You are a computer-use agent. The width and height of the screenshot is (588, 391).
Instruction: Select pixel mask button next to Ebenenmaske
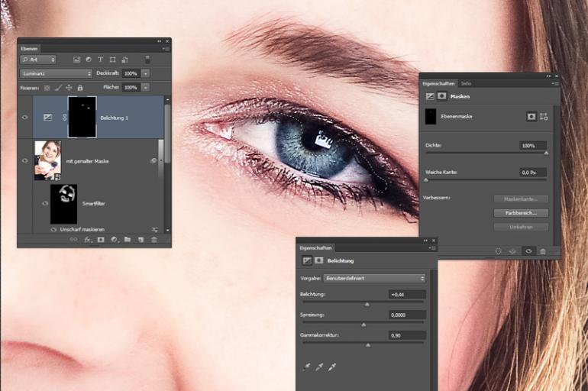pyautogui.click(x=531, y=117)
